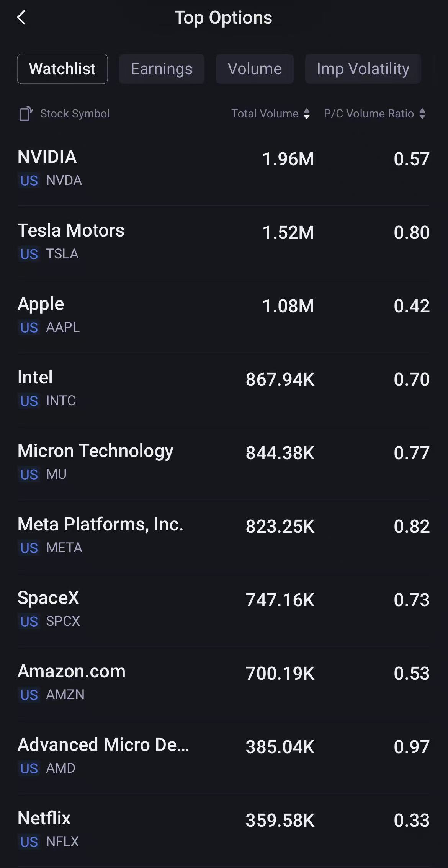Toggle the rotate layout icon beside Stock Symbol
448x868 pixels.
[x=26, y=114]
